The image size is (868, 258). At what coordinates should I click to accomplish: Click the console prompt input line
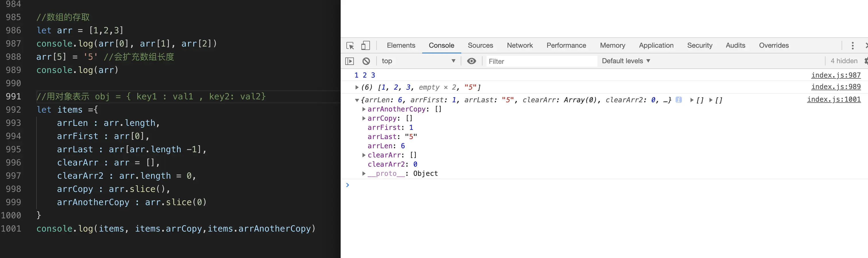607,185
